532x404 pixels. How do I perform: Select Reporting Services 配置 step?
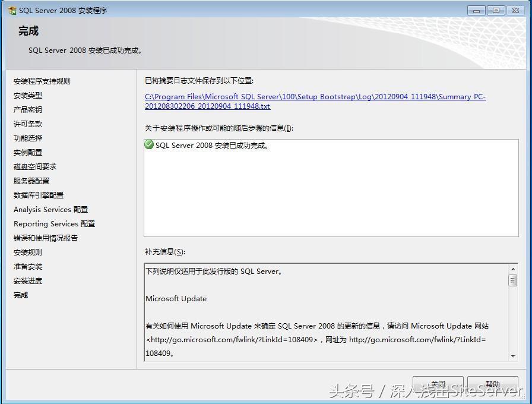(54, 224)
